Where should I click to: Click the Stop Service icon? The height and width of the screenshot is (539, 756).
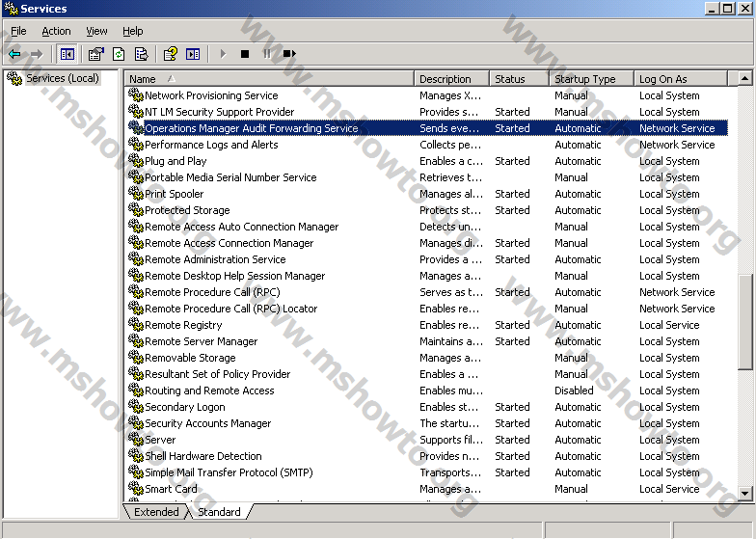tap(245, 54)
